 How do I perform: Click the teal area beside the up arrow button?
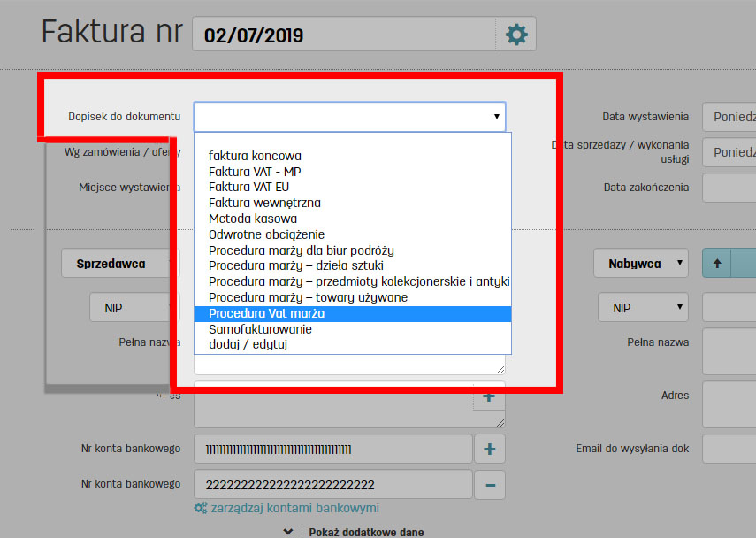pos(743,262)
